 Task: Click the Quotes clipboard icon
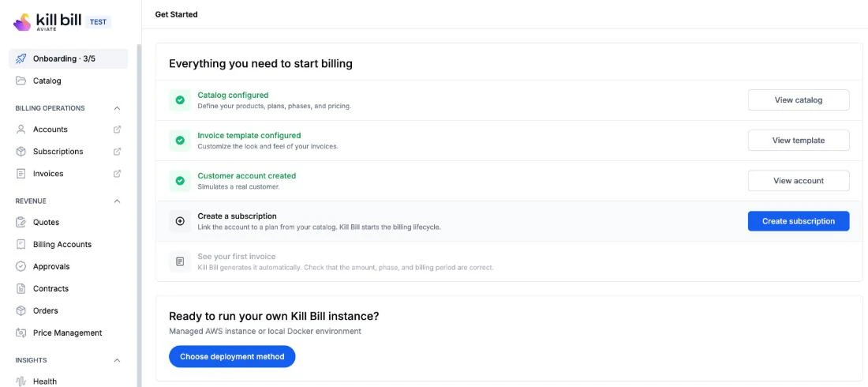tap(21, 223)
